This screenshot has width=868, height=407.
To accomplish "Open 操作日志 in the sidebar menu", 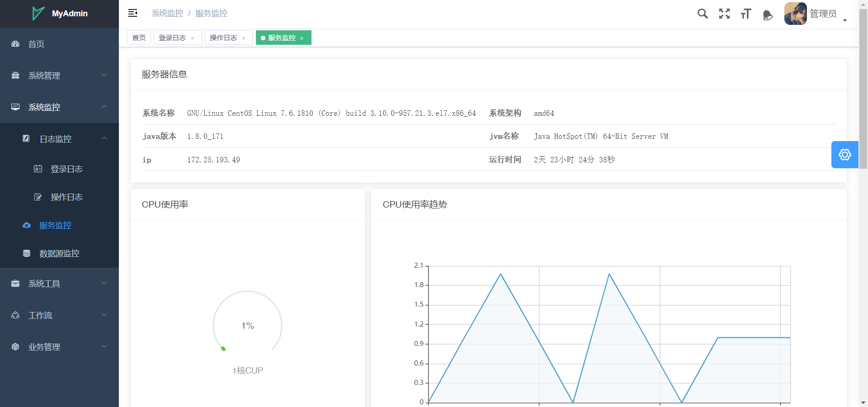I will pyautogui.click(x=59, y=197).
